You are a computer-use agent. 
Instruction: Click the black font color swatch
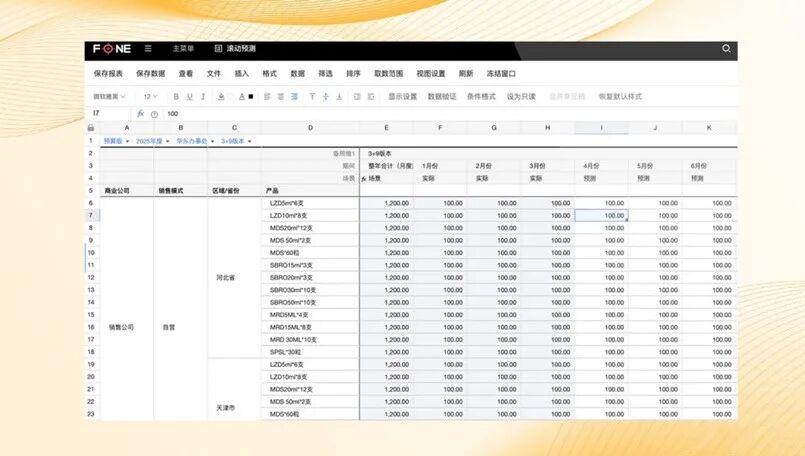251,97
